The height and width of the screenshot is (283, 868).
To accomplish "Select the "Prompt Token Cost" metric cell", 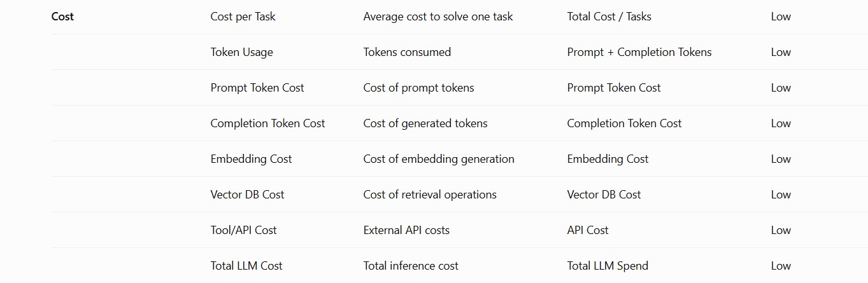I will [x=257, y=88].
